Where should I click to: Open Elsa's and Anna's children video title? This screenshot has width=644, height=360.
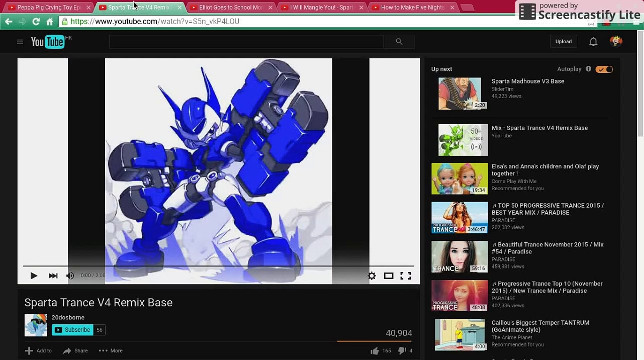coord(545,170)
